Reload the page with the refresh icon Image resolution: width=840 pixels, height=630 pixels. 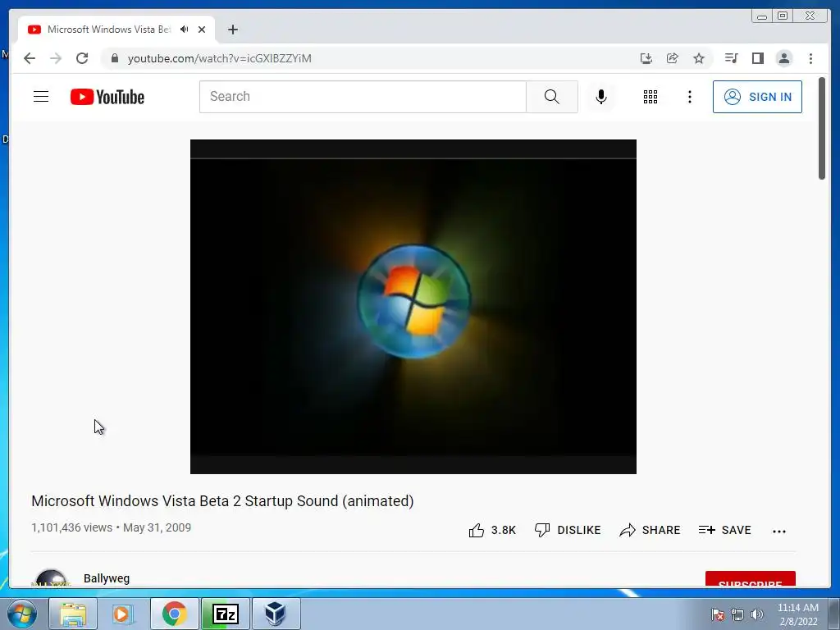coord(82,58)
